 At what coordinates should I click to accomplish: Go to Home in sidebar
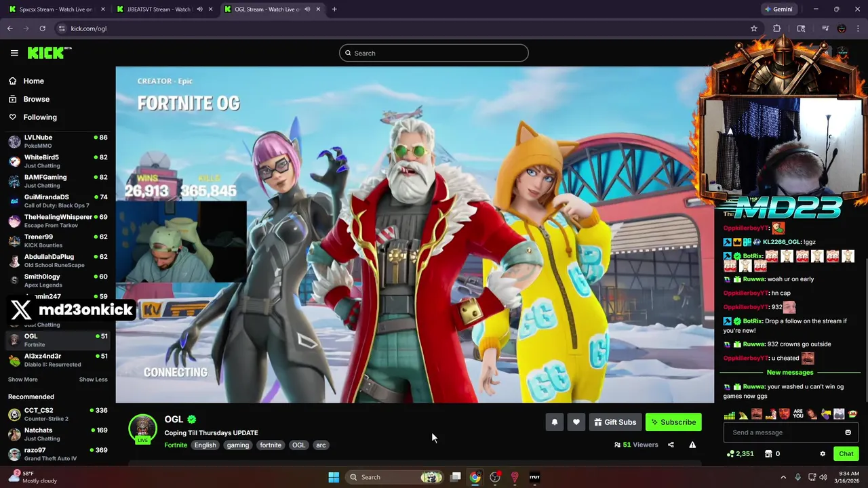coord(33,81)
